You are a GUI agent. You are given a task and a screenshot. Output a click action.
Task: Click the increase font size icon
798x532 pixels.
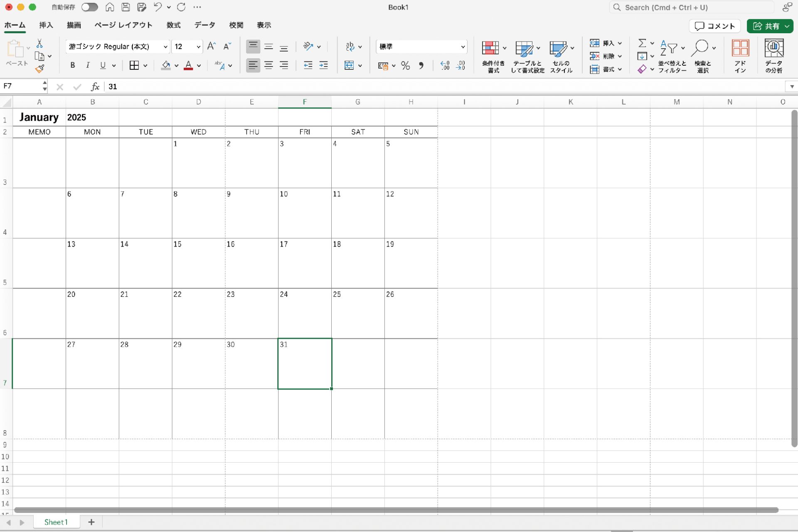211,46
